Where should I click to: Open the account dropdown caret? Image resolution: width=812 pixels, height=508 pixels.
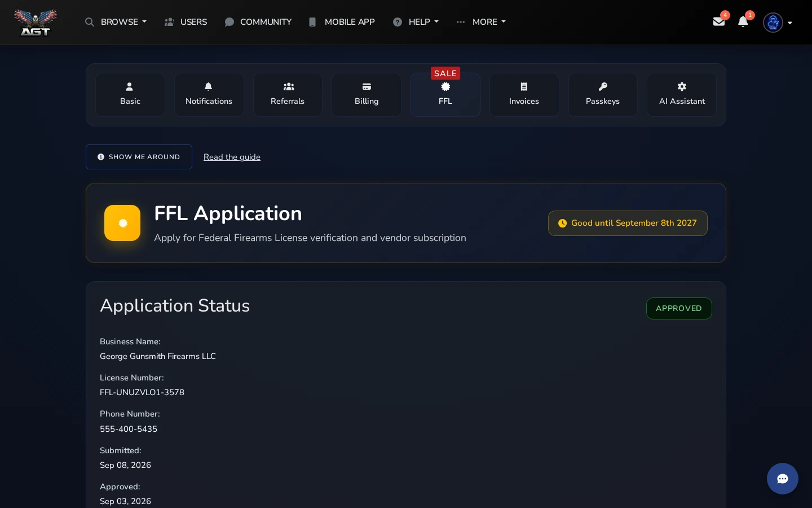point(790,23)
